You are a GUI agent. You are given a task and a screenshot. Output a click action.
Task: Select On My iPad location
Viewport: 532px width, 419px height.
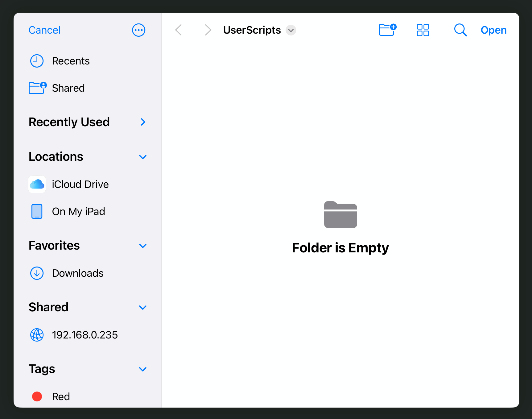[x=78, y=212]
